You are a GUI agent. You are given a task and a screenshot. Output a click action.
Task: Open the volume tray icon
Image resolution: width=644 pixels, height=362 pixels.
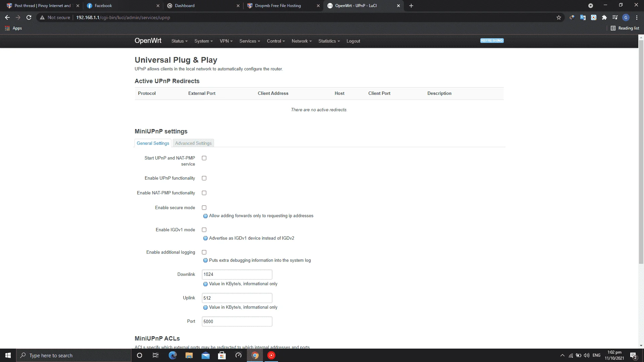(x=587, y=355)
